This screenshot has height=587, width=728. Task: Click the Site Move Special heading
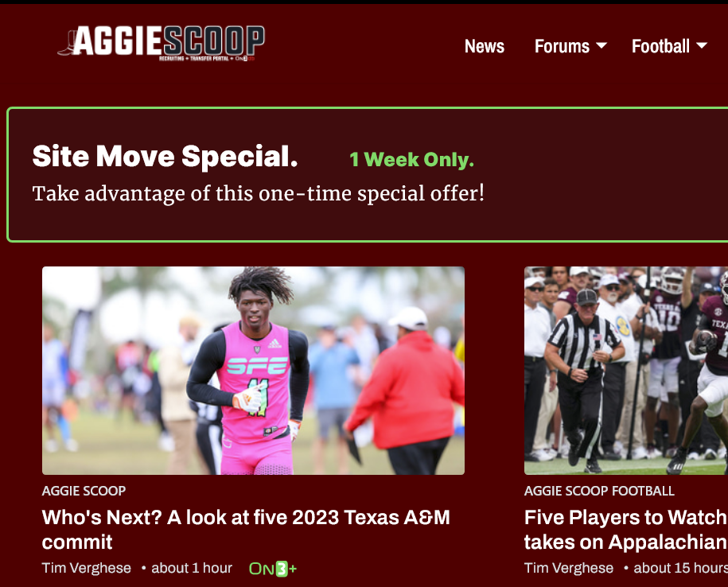pos(165,156)
